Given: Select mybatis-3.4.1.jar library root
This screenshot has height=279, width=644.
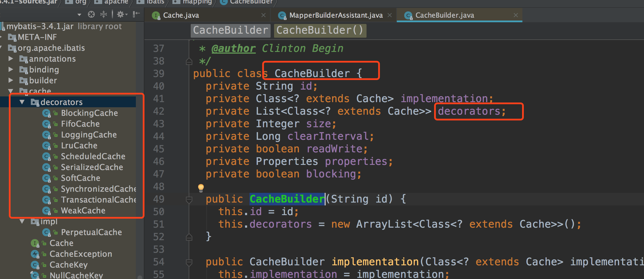Looking at the screenshot, I should 64,26.
